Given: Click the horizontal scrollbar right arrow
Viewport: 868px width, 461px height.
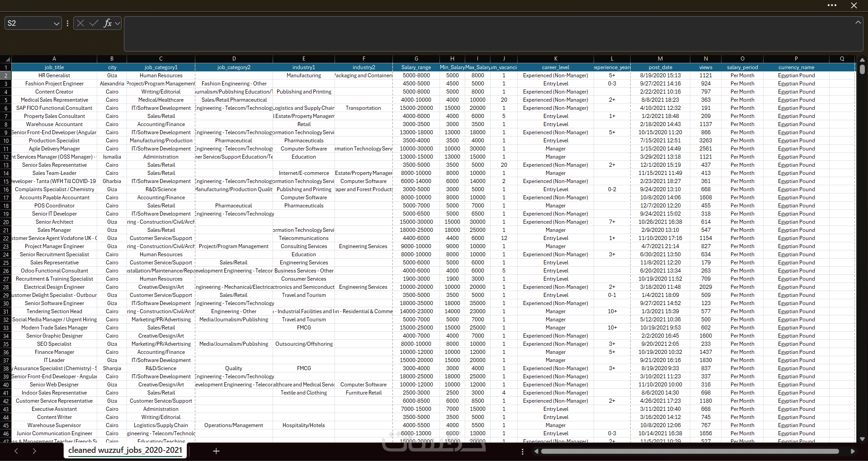Looking at the screenshot, I should (x=853, y=452).
